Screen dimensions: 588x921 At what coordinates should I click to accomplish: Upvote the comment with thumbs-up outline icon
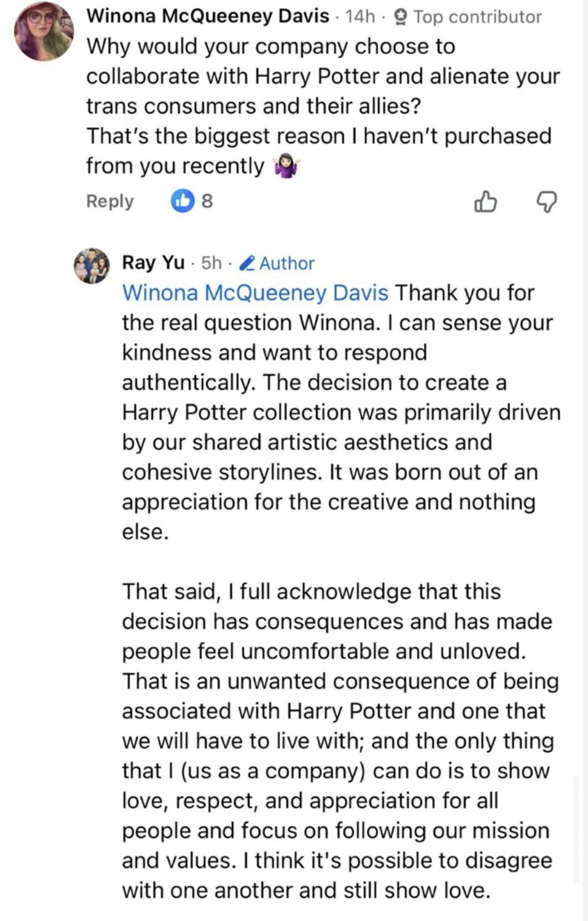pos(485,202)
